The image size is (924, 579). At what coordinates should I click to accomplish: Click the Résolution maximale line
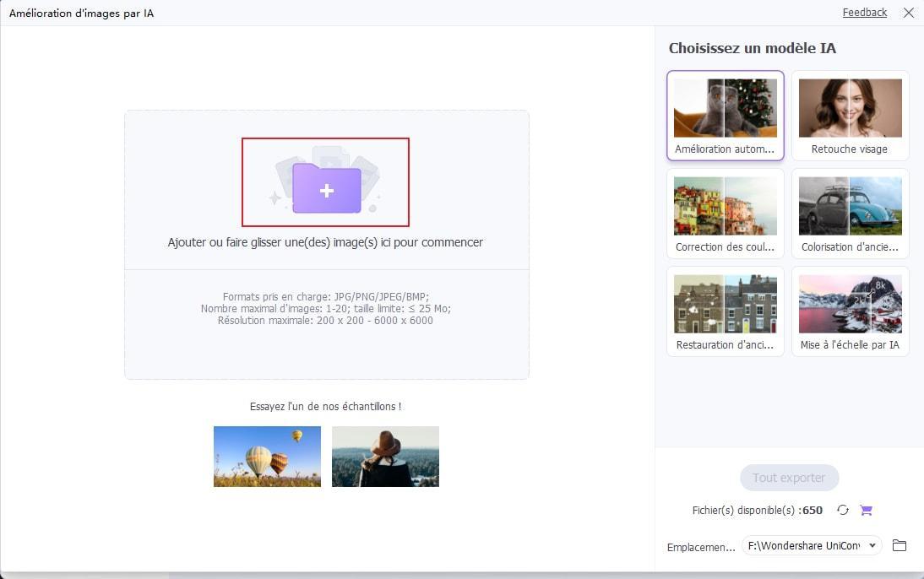pos(325,321)
